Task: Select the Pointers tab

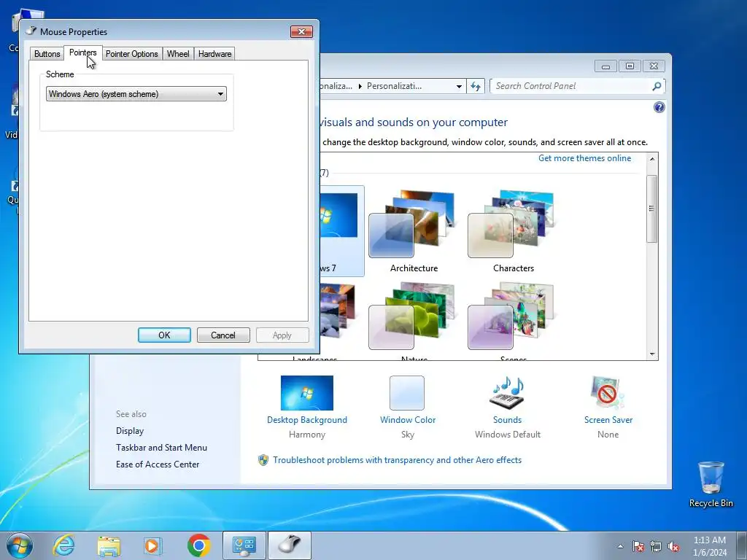Action: point(83,52)
